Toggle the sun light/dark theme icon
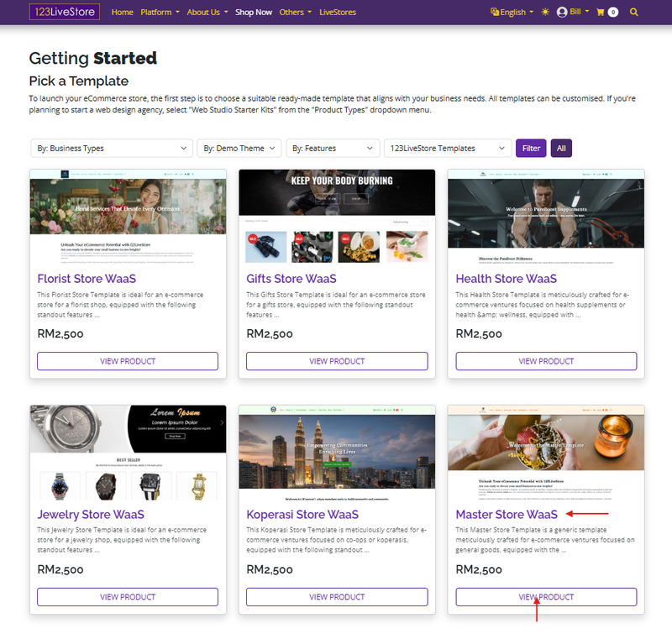Image resolution: width=672 pixels, height=634 pixels. (545, 13)
